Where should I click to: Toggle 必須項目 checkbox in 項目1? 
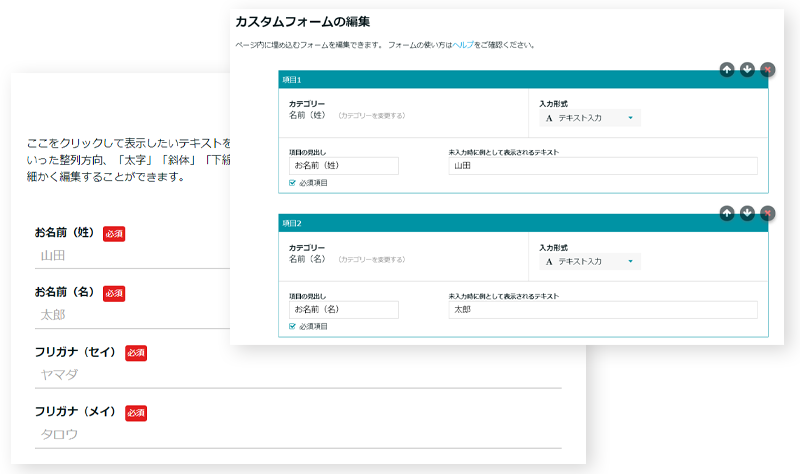(x=292, y=183)
